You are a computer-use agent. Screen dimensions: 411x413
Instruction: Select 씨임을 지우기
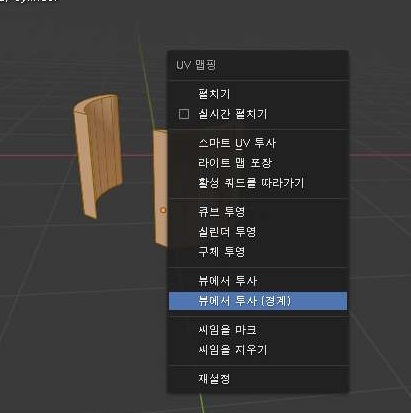(258, 350)
